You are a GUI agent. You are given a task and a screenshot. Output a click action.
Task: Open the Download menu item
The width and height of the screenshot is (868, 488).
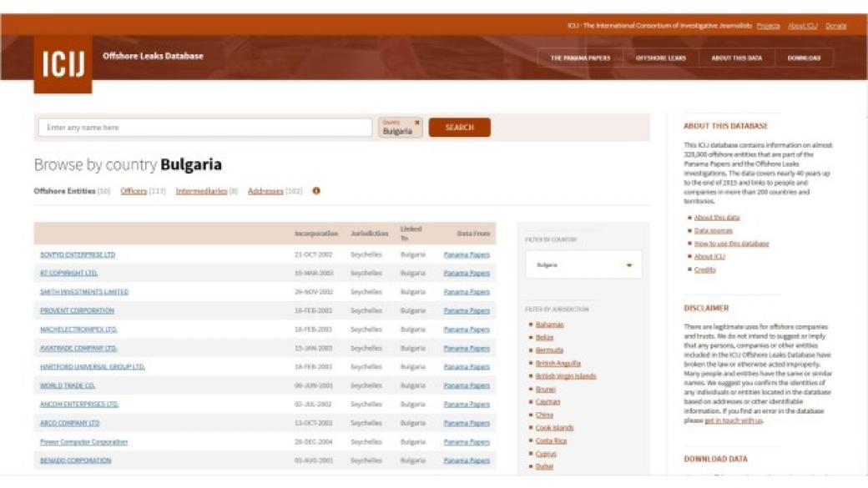804,58
